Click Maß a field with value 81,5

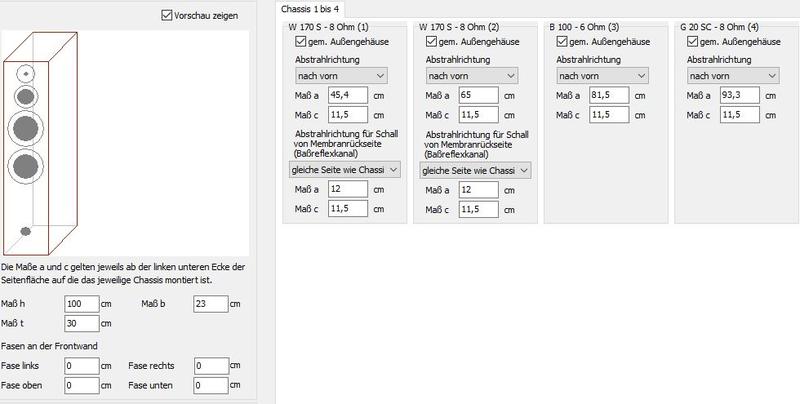point(611,96)
